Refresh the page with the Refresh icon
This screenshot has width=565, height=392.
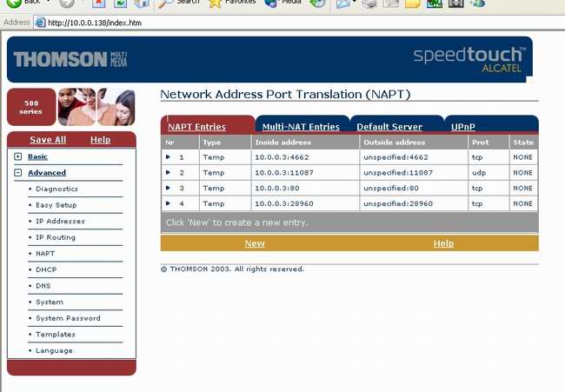120,3
